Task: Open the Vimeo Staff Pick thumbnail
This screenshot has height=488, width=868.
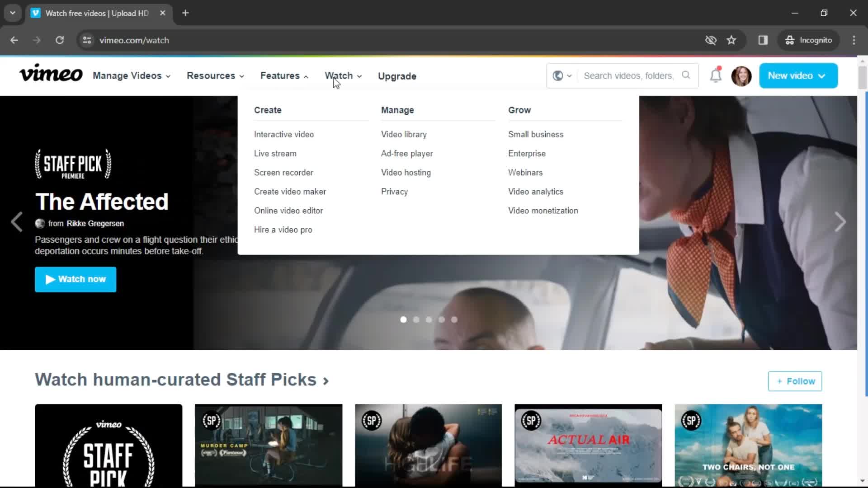Action: (108, 445)
